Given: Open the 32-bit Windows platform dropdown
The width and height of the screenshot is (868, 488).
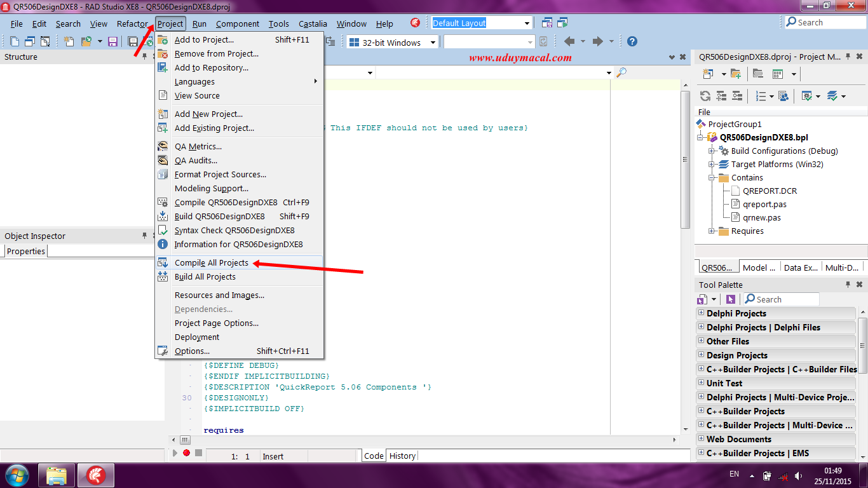Looking at the screenshot, I should pos(433,43).
